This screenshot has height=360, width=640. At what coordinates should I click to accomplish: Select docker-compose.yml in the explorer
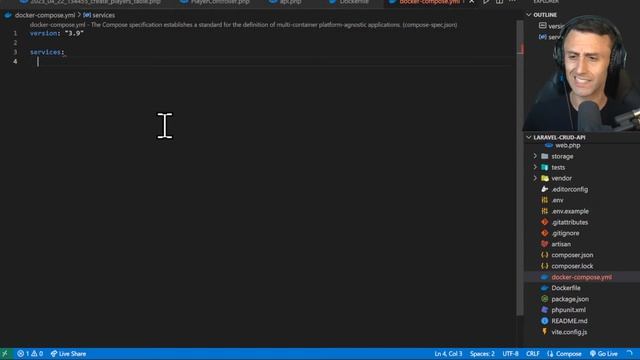pyautogui.click(x=581, y=277)
